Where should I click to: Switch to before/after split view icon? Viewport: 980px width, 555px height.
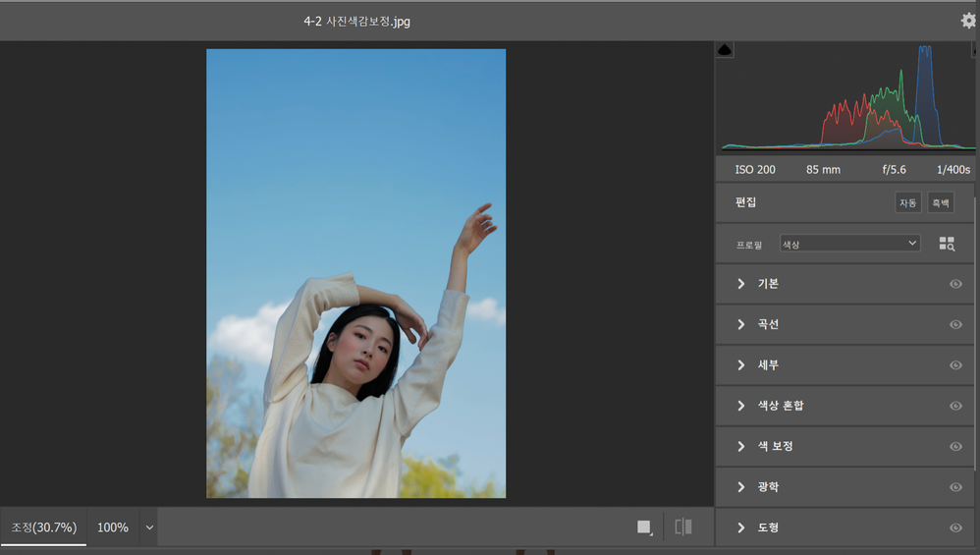[x=683, y=527]
